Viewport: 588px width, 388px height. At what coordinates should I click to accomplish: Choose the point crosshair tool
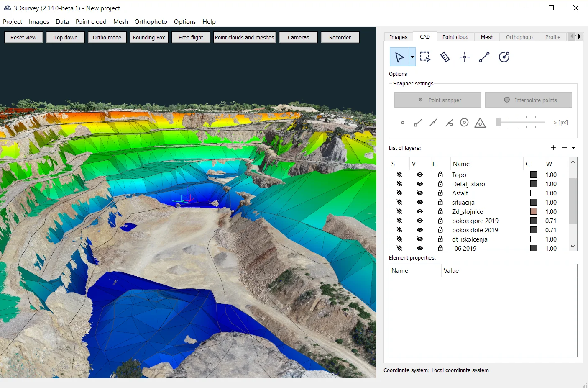465,57
